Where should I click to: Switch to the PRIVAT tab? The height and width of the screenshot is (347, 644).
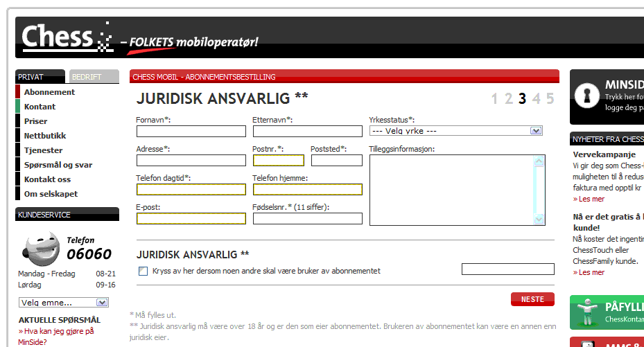coord(40,77)
